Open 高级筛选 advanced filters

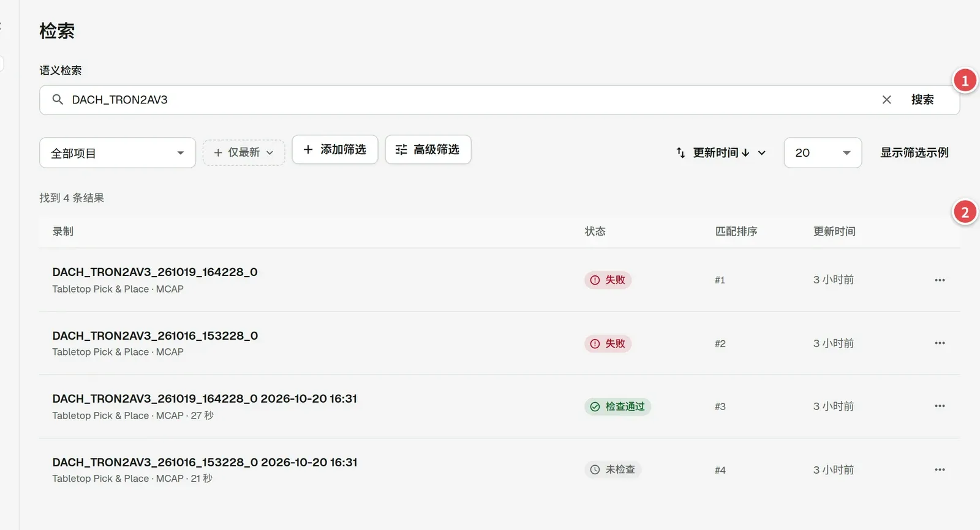pyautogui.click(x=428, y=149)
